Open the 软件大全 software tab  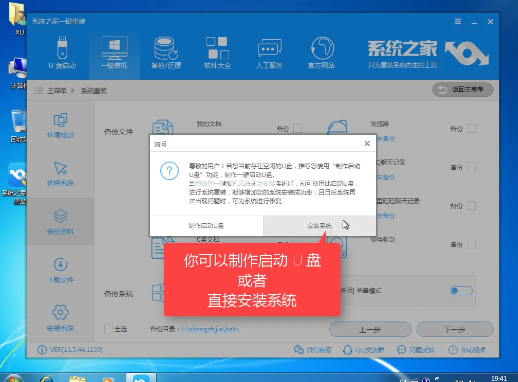pyautogui.click(x=217, y=53)
